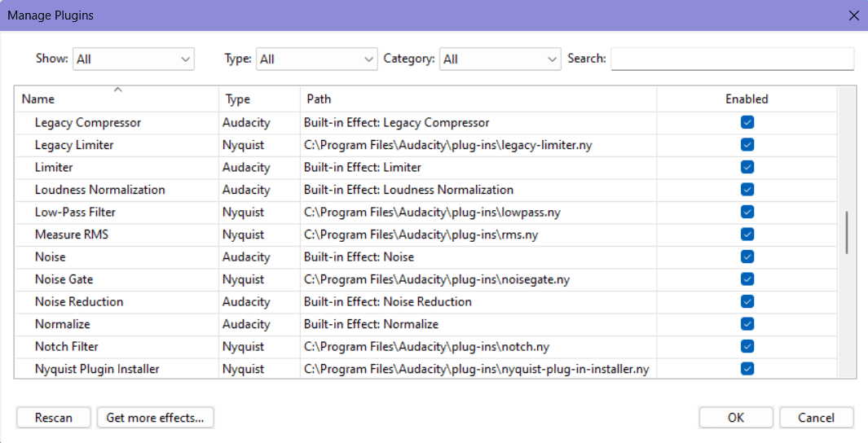868x443 pixels.
Task: Open the Show dropdown
Action: pos(134,59)
